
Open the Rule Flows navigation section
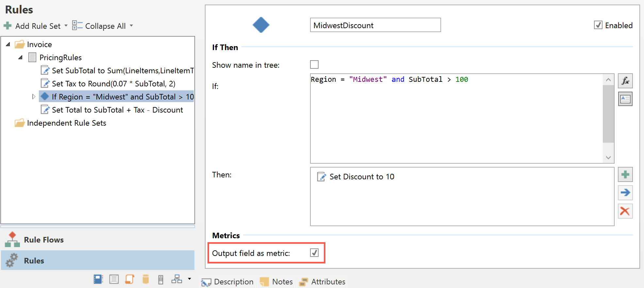pyautogui.click(x=43, y=240)
